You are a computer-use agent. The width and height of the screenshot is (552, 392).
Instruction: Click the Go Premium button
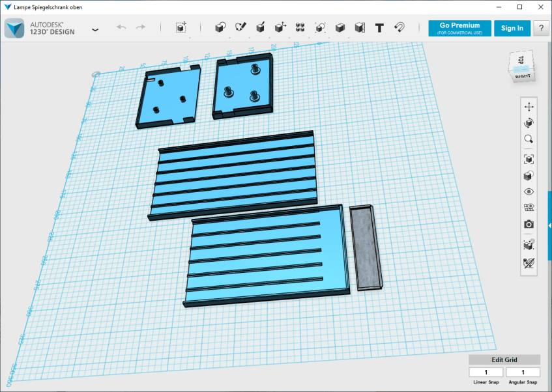tap(459, 28)
